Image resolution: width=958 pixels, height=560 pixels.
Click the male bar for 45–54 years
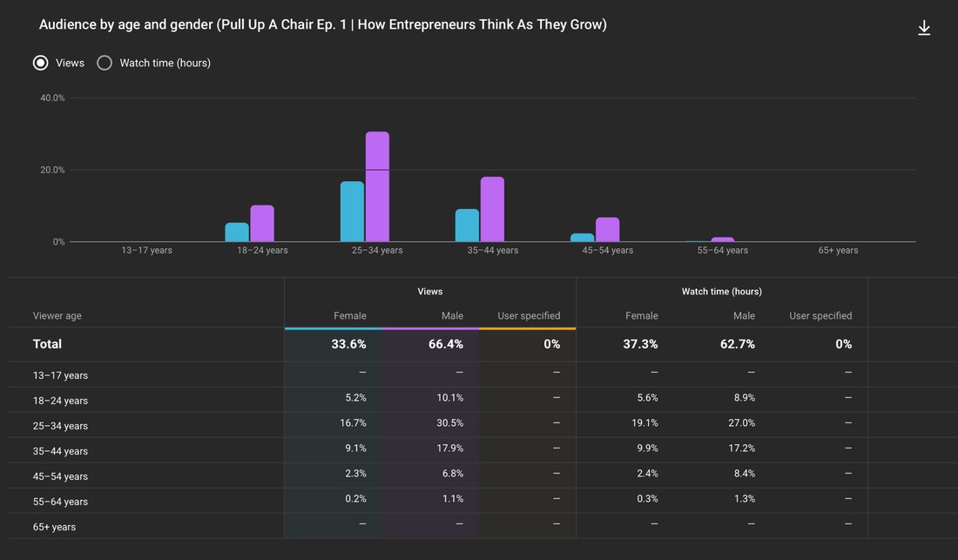(607, 230)
